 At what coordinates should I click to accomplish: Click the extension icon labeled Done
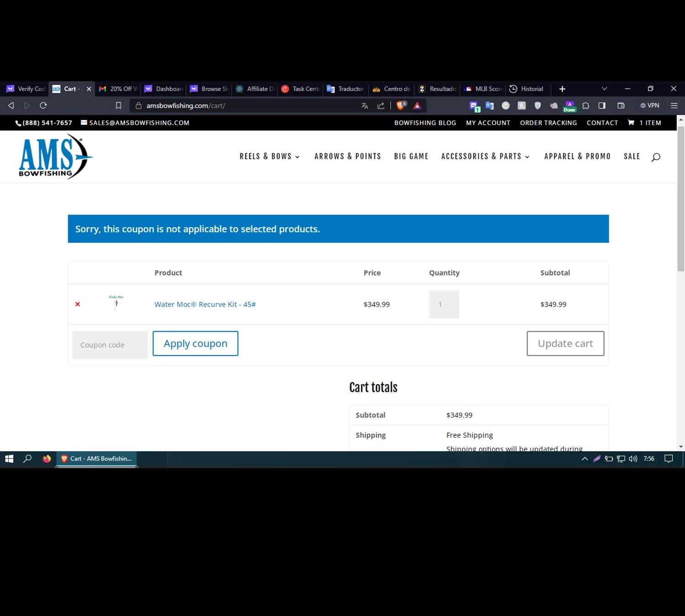(x=569, y=106)
